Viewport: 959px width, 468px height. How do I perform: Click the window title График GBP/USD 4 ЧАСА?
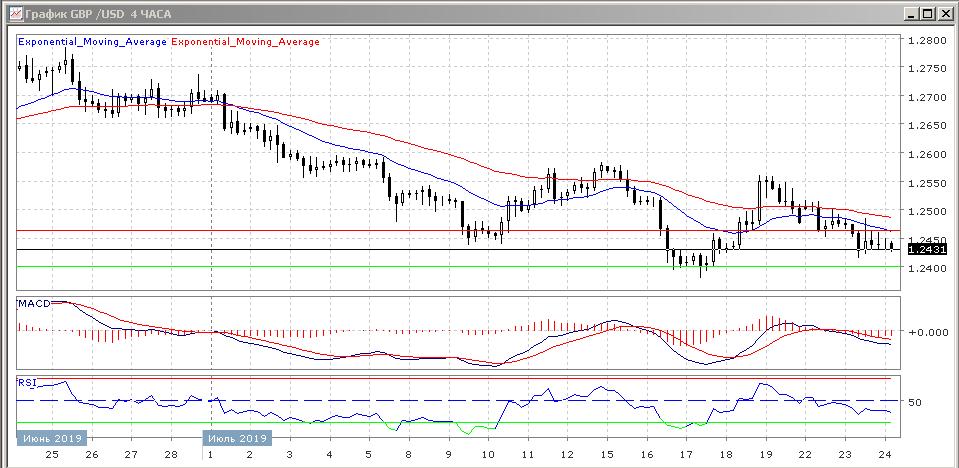click(99, 13)
